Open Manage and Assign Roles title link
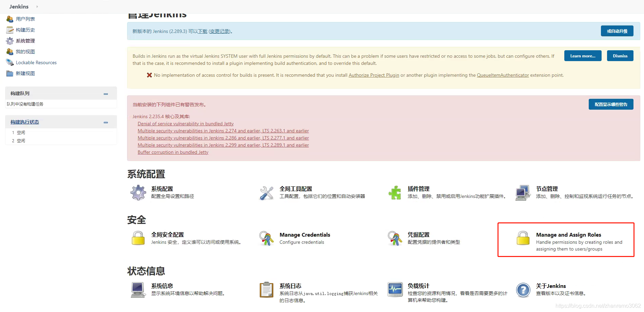The image size is (644, 312). pyautogui.click(x=569, y=235)
